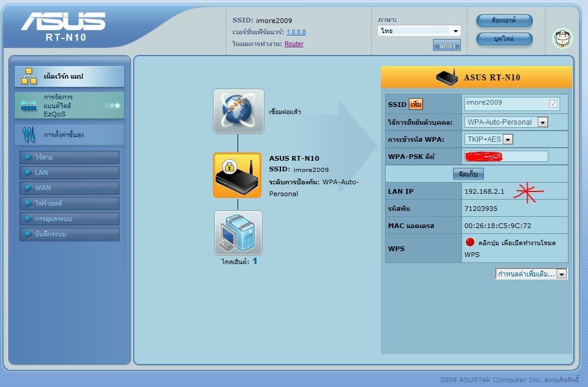
Task: Click the network map sidebar icon
Action: pyautogui.click(x=29, y=76)
